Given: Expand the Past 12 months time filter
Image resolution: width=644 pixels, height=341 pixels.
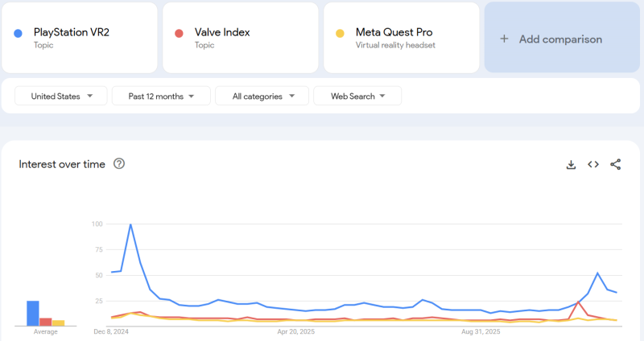Looking at the screenshot, I should [x=161, y=97].
